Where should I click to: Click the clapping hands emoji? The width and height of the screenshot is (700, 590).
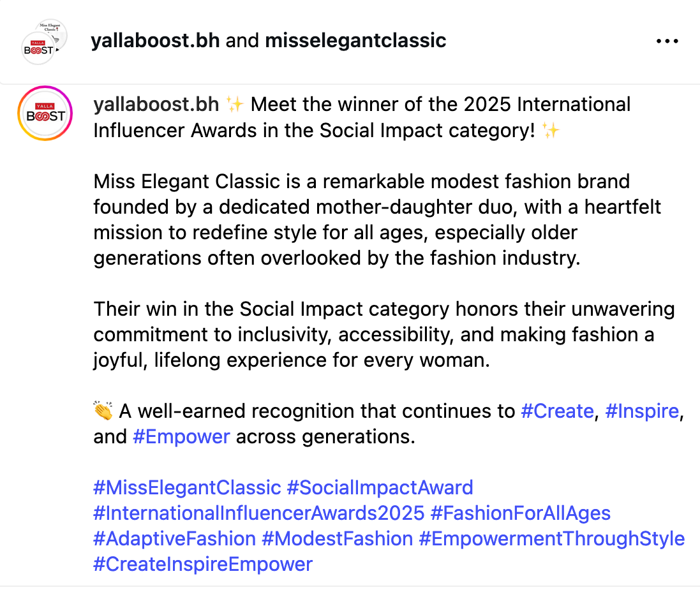pyautogui.click(x=103, y=411)
